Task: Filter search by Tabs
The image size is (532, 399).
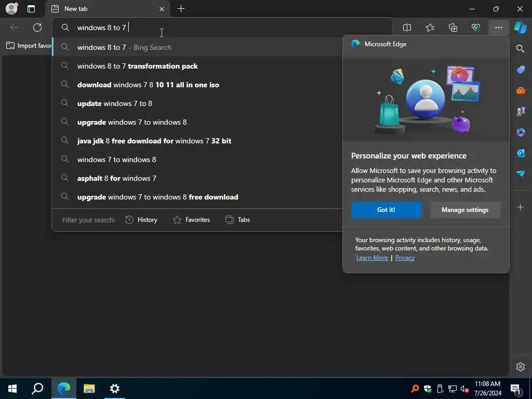Action: [x=237, y=220]
